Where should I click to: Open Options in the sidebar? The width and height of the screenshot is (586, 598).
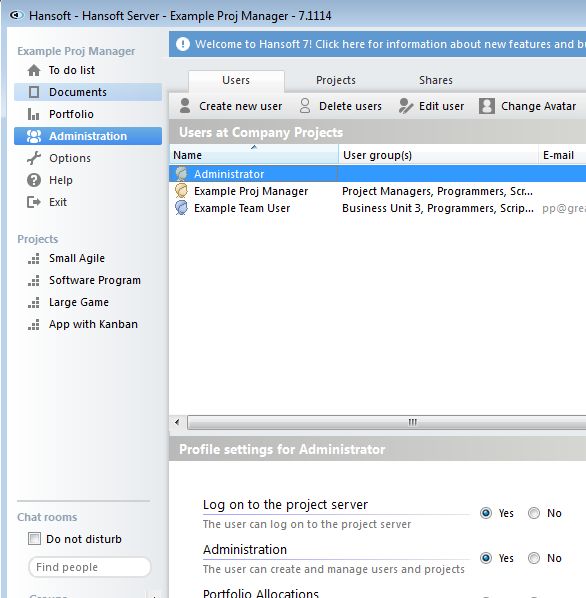70,158
